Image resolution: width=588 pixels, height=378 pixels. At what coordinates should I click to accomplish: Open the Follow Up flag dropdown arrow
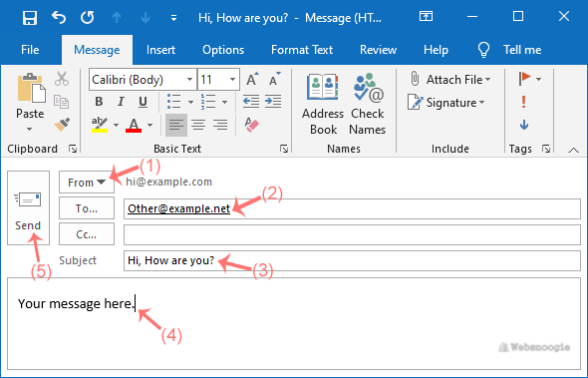coord(538,79)
